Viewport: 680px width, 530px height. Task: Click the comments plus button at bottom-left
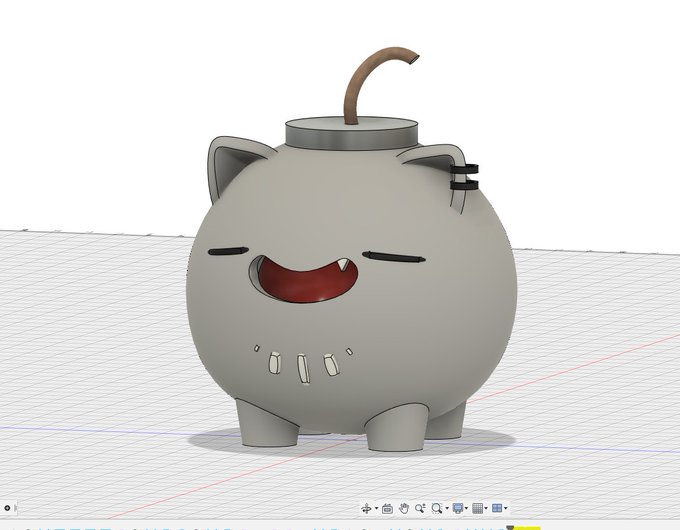pyautogui.click(x=7, y=508)
